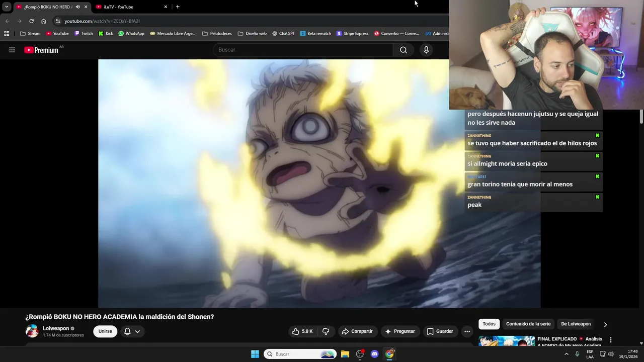Click the YouTube search magnifier button
644x362 pixels.
(x=404, y=50)
